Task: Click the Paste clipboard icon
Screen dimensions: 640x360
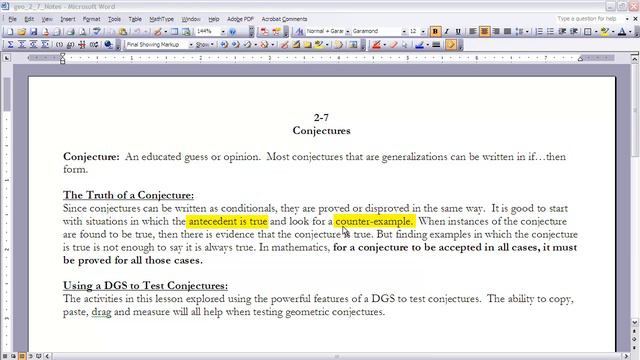Action: 123,31
